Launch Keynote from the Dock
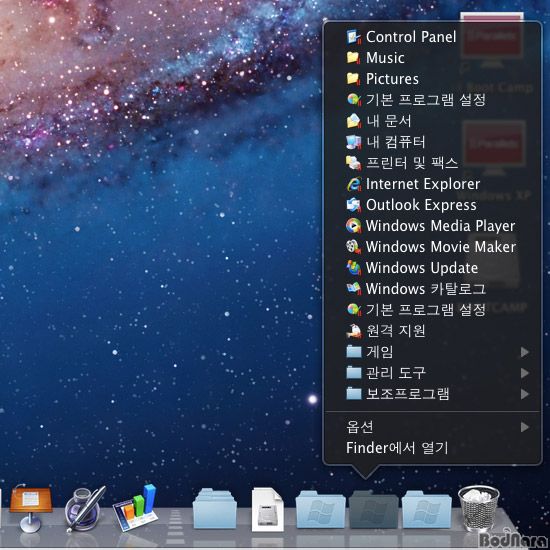Image resolution: width=550 pixels, height=550 pixels. point(30,508)
